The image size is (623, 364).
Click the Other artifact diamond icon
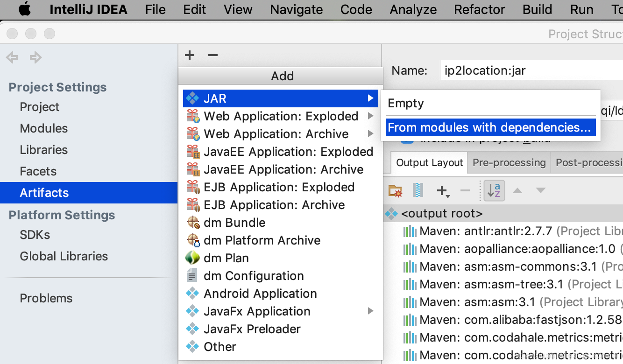[192, 347]
